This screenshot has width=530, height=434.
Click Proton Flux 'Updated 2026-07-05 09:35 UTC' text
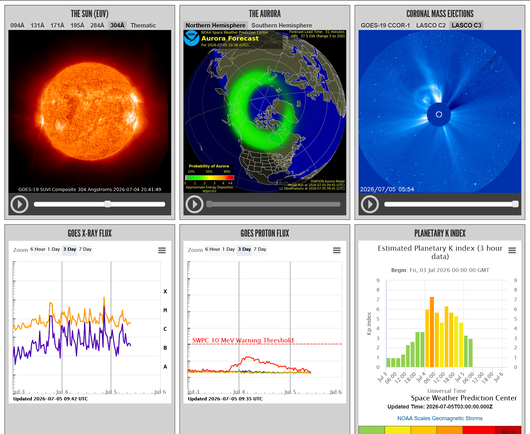click(x=225, y=399)
